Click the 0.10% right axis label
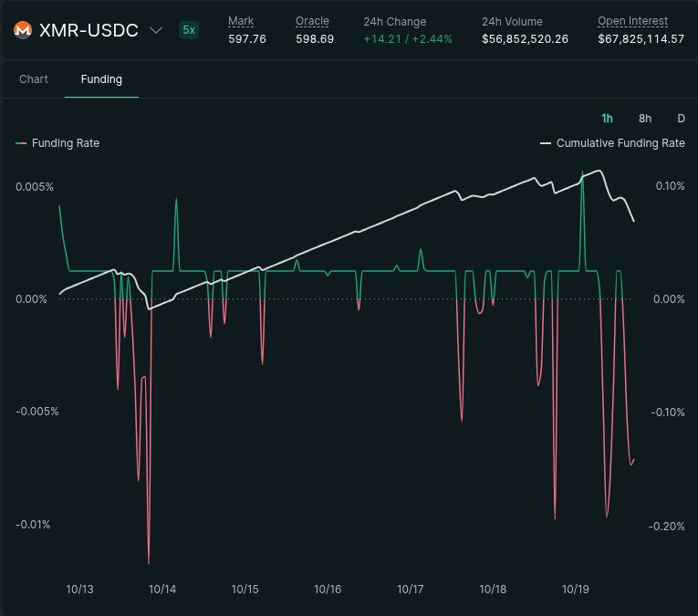Image resolution: width=698 pixels, height=616 pixels. [x=670, y=186]
